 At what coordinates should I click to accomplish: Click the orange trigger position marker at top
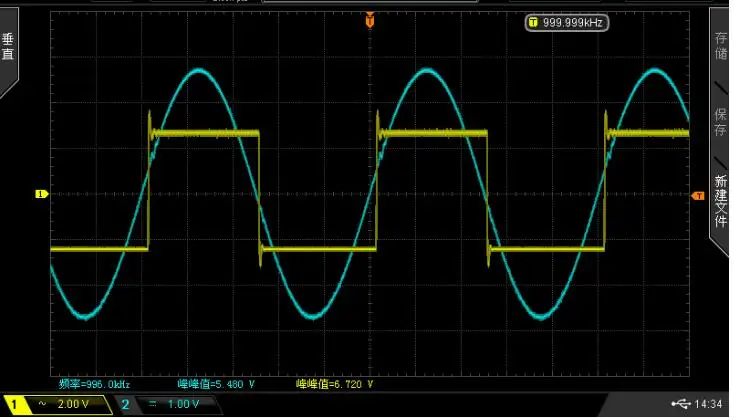(x=370, y=20)
